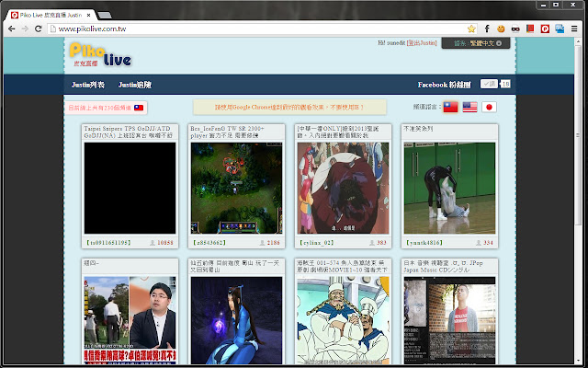Open the news anchor stream thumbnail

(x=130, y=320)
